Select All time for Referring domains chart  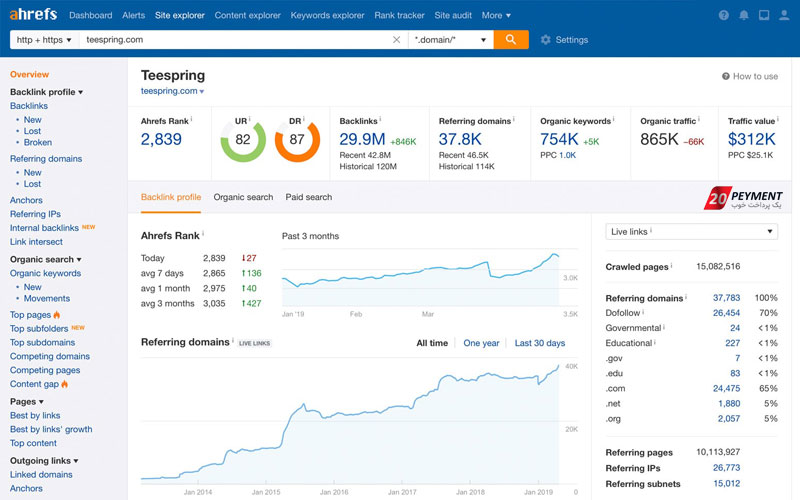[x=432, y=343]
